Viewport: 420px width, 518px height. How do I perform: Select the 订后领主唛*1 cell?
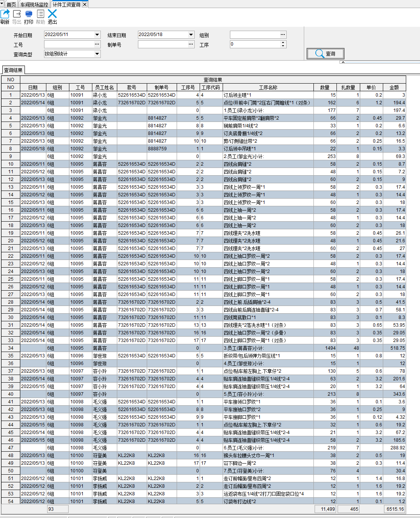268,95
